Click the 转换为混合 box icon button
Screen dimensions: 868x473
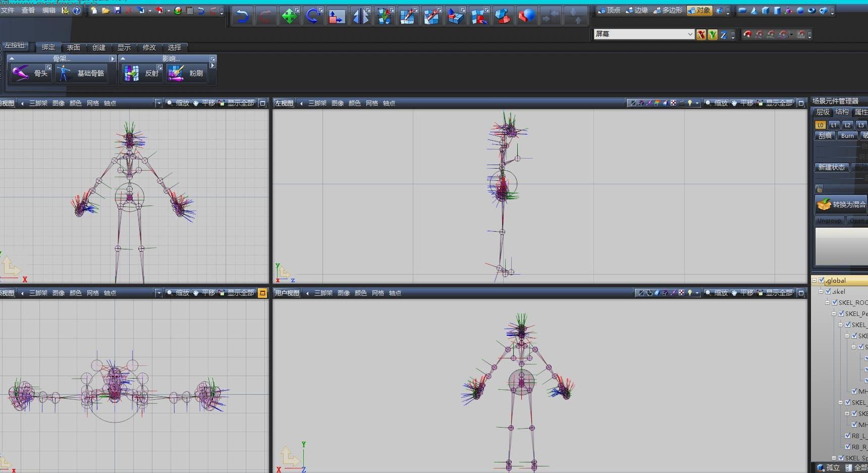pyautogui.click(x=841, y=204)
